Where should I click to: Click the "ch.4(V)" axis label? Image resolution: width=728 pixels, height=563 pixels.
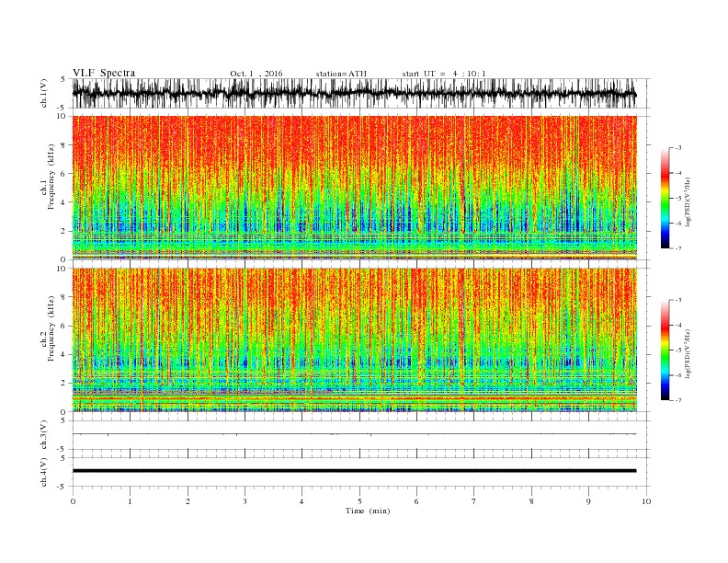point(44,472)
